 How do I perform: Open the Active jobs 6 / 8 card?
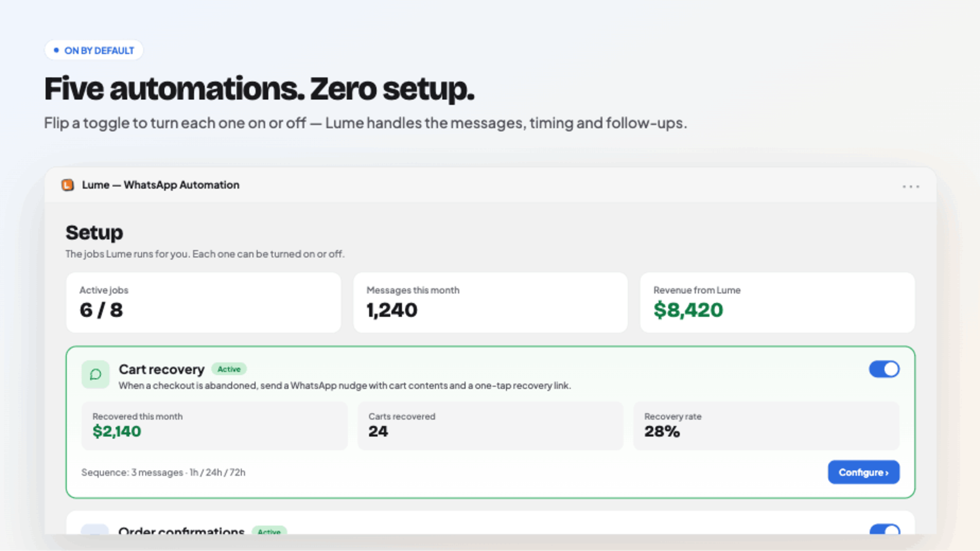(x=203, y=302)
